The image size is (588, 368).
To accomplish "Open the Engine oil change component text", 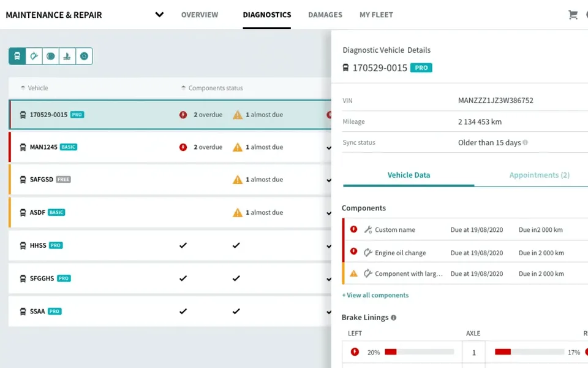I will (400, 253).
